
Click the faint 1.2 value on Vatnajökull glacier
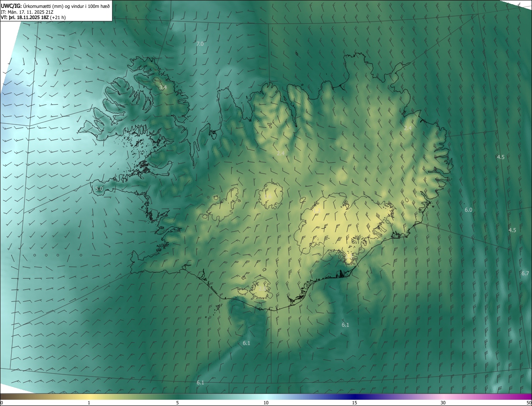317,211
